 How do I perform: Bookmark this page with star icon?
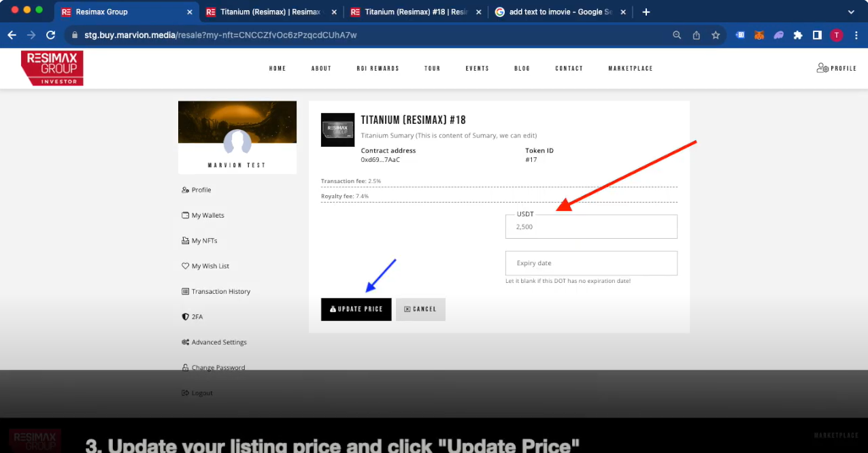click(716, 35)
